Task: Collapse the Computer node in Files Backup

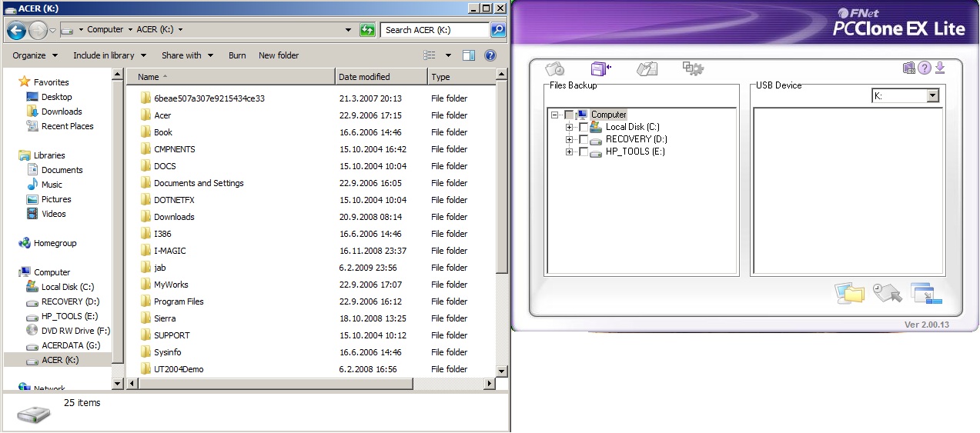Action: [555, 115]
